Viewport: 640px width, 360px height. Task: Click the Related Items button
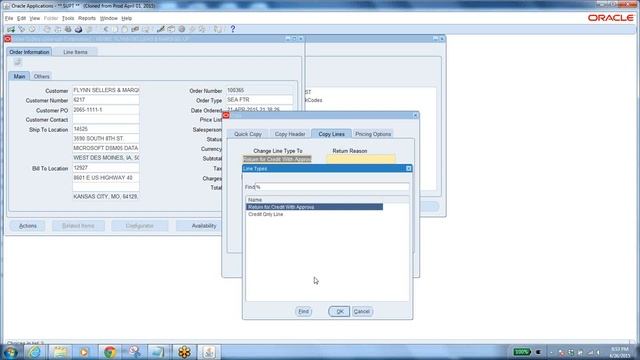(x=78, y=226)
